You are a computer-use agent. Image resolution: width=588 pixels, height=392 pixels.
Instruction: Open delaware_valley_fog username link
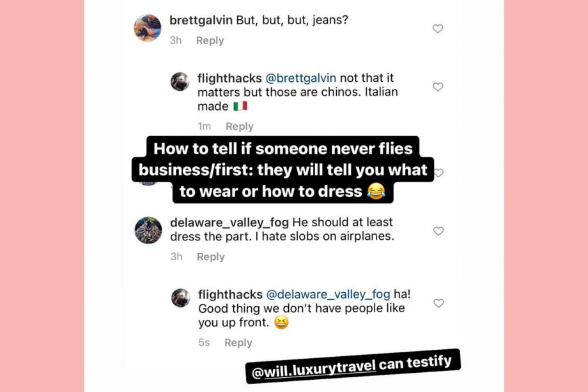click(229, 223)
